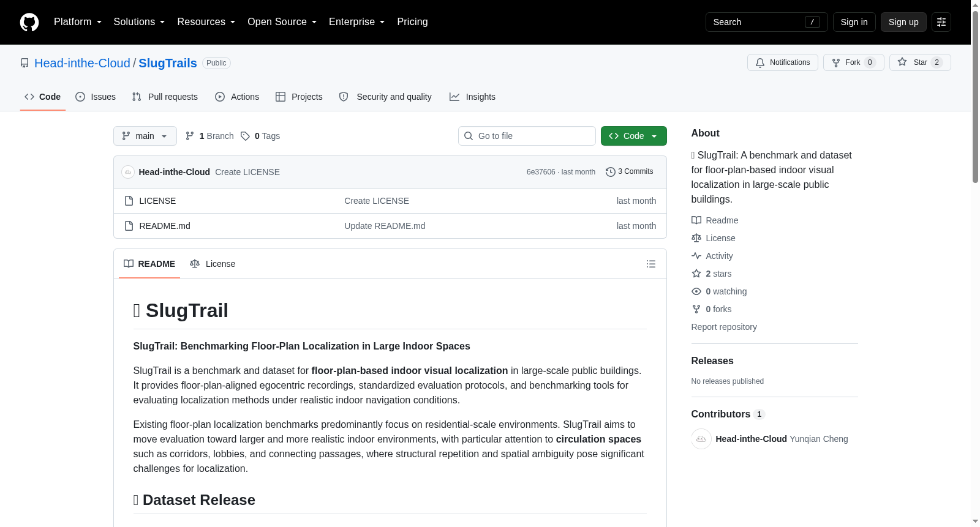Screen dimensions: 980x527
Task: View the 3 Commits history
Action: 630,172
